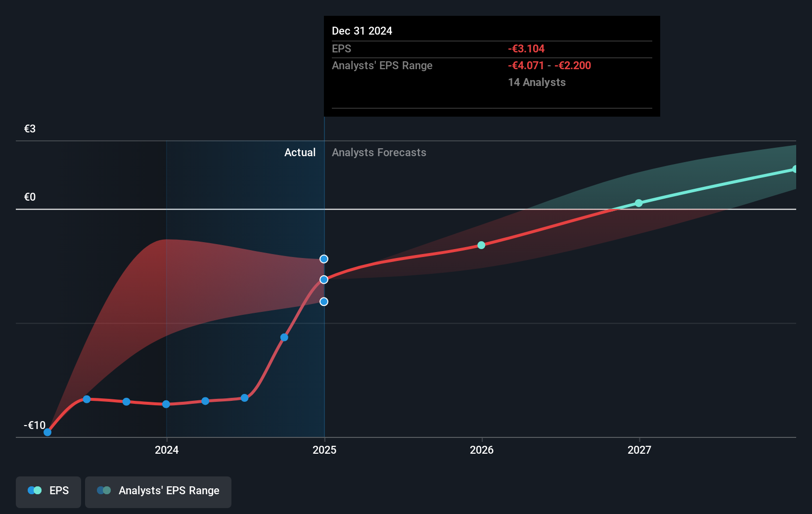Select the Dec 31 2024 EPS data point
Screen dimensions: 812x514
pyautogui.click(x=324, y=280)
